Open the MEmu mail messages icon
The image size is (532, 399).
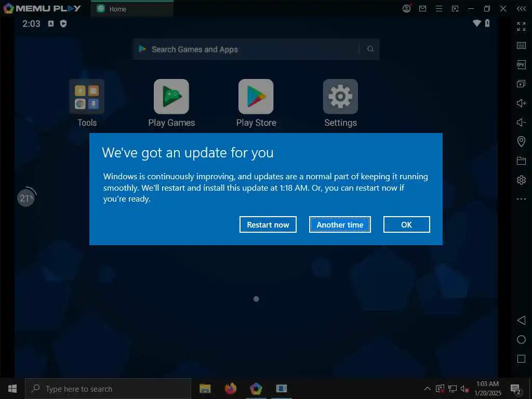(423, 8)
